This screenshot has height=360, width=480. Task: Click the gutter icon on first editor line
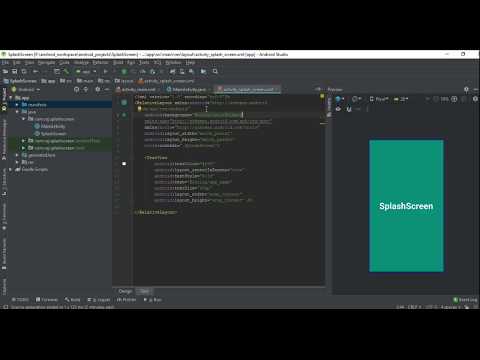(124, 103)
